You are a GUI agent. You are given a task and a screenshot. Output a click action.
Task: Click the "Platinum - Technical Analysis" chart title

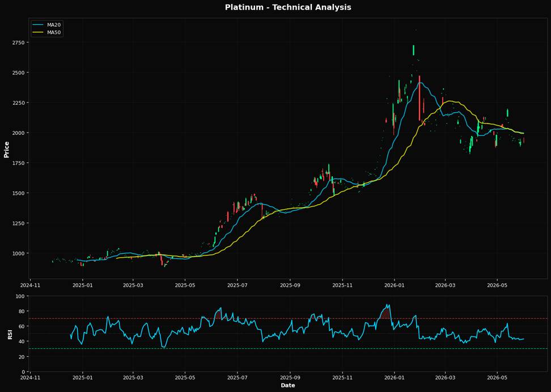[288, 7]
